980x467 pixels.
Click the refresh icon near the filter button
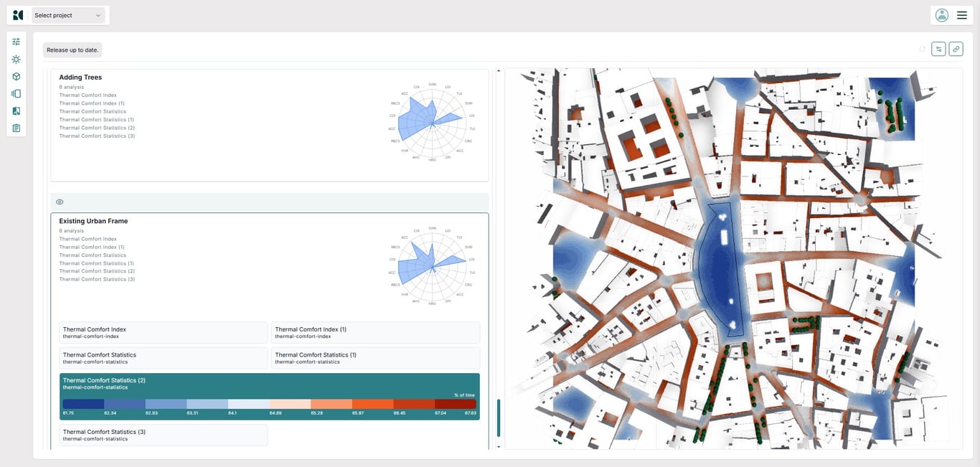tap(922, 49)
